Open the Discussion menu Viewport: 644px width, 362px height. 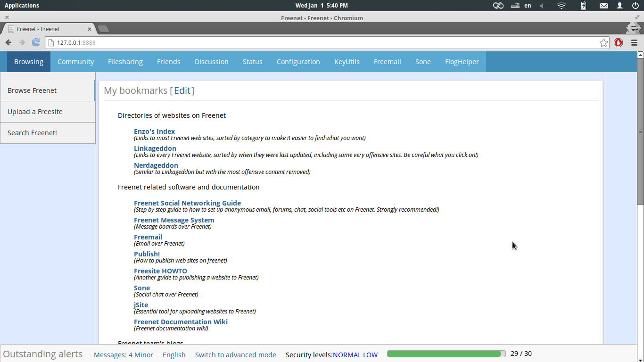point(212,62)
